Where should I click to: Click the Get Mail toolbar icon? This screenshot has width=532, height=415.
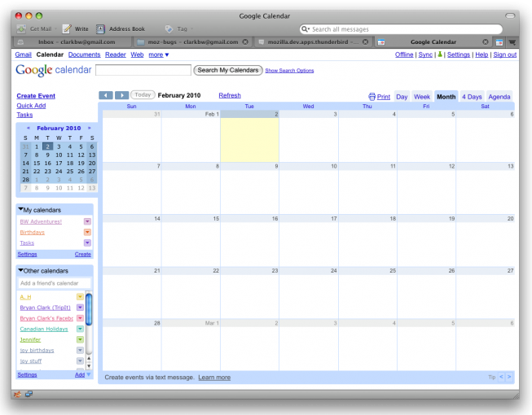[21, 29]
